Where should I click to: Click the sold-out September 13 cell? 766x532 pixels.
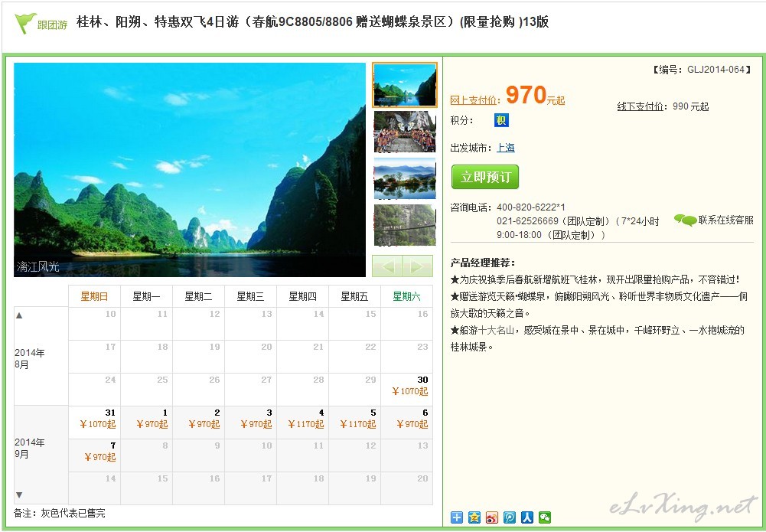coord(406,455)
